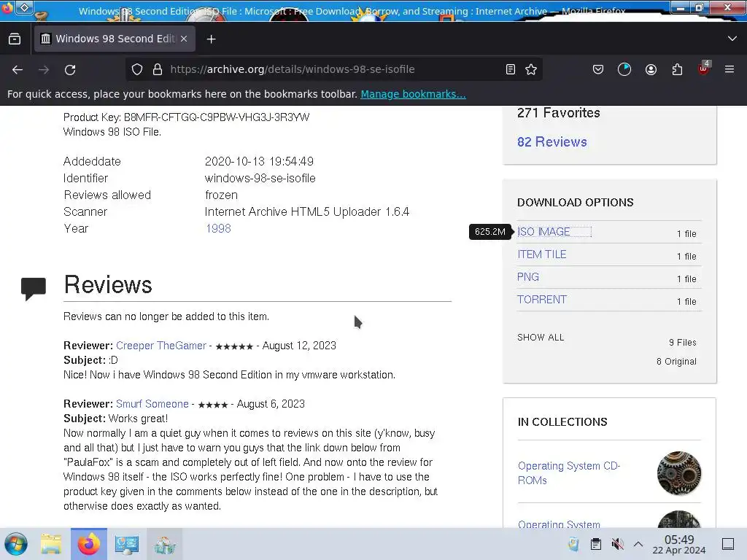Click SHOW ALL download files
Viewport: 747px width, 560px height.
[x=541, y=338]
